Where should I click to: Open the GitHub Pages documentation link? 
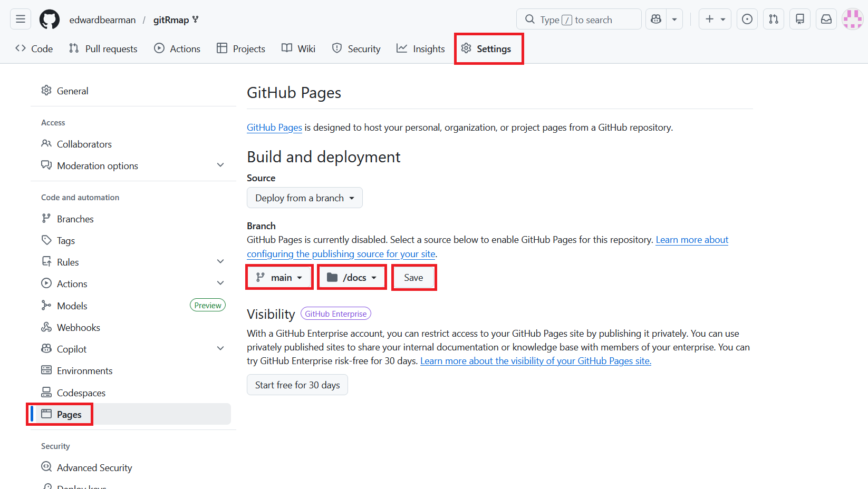tap(274, 128)
